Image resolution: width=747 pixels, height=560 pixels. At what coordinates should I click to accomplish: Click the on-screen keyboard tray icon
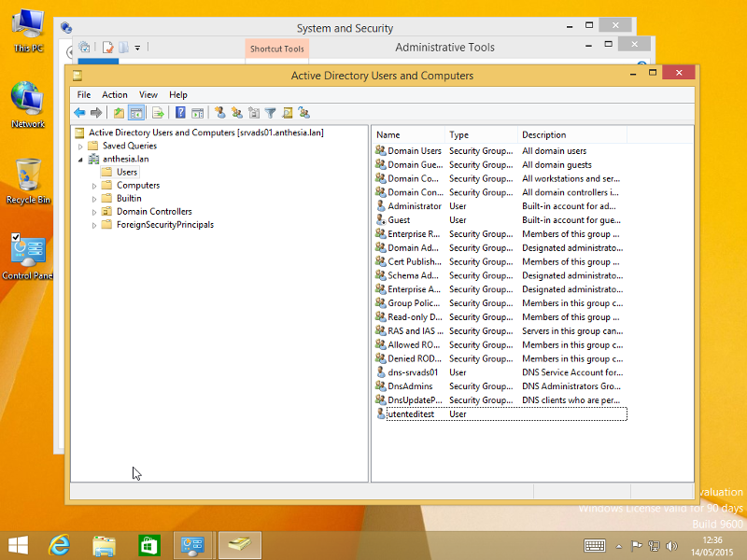pyautogui.click(x=595, y=546)
